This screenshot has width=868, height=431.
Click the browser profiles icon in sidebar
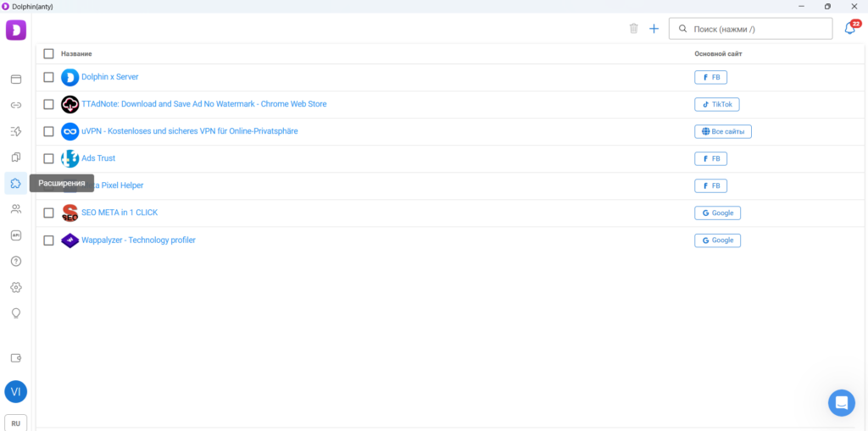point(15,80)
